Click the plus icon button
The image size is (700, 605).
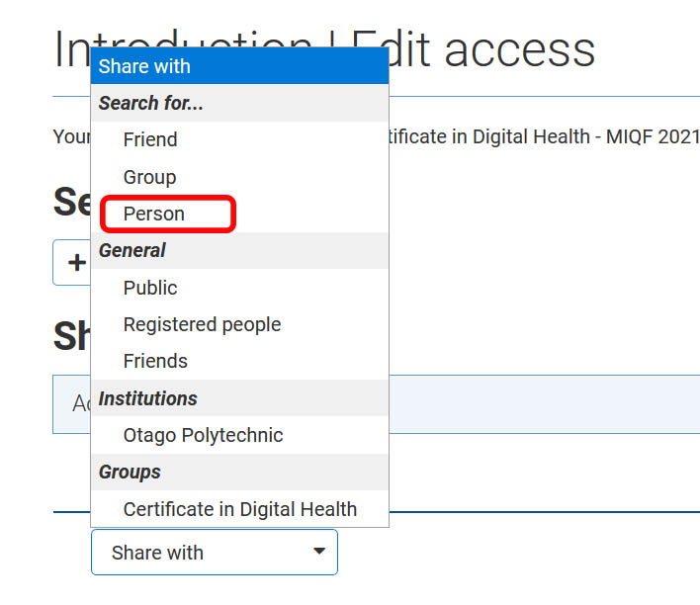tap(73, 262)
